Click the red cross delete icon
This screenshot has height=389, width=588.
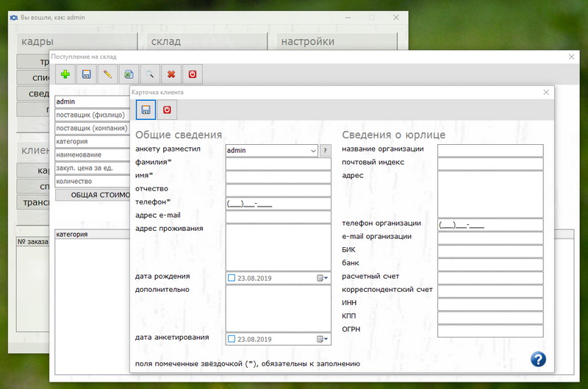pyautogui.click(x=171, y=74)
